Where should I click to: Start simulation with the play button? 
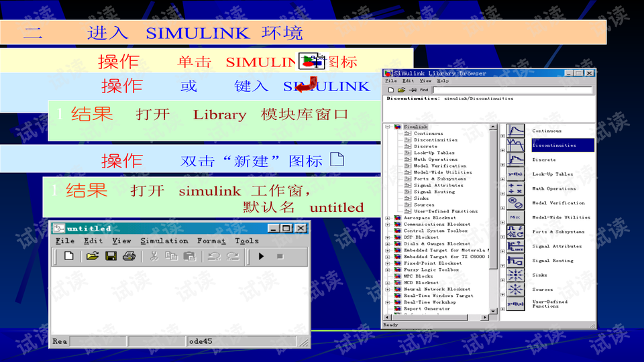click(261, 257)
